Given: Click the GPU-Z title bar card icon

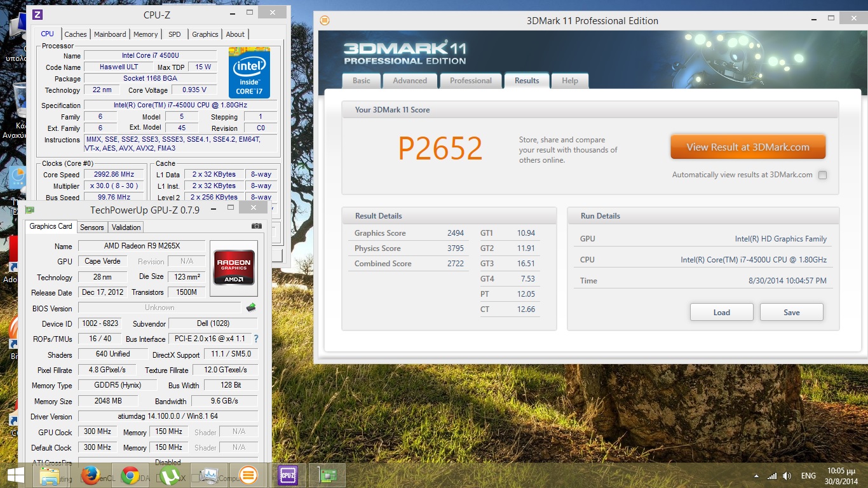Looking at the screenshot, I should pos(29,210).
